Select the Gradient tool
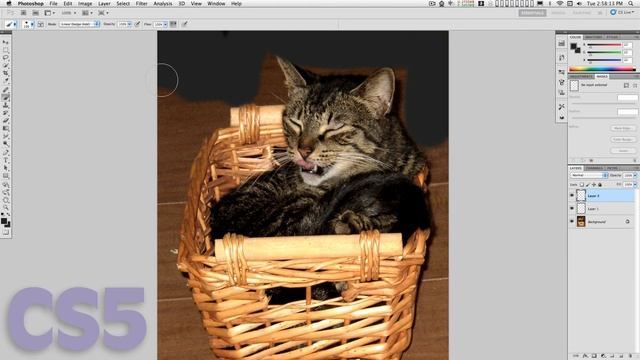640x360 pixels. click(6, 128)
